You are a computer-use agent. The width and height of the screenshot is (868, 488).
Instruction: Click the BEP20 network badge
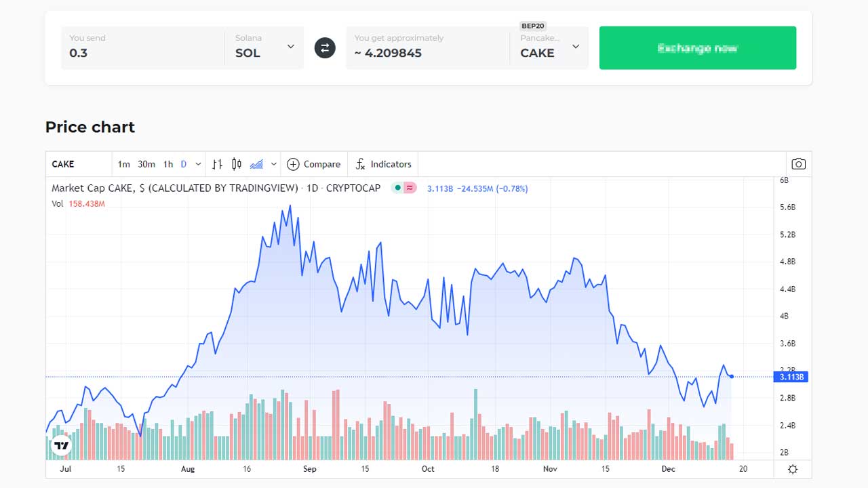[x=533, y=26]
